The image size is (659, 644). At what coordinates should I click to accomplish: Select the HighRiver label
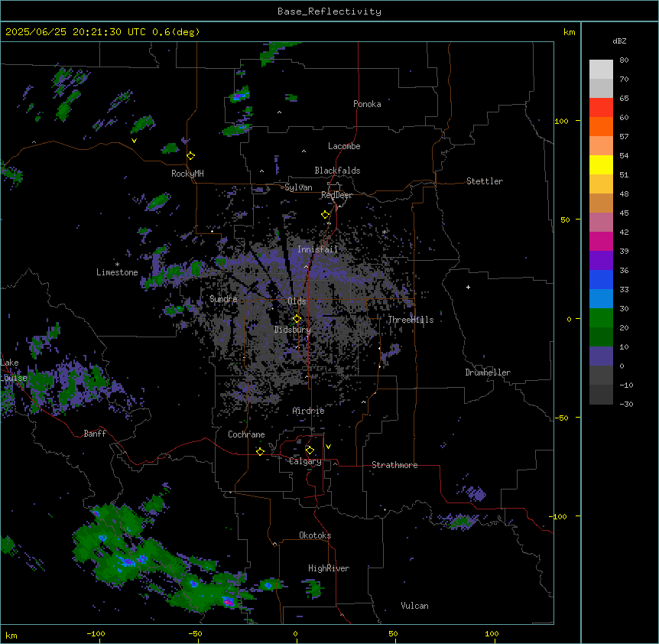[329, 568]
